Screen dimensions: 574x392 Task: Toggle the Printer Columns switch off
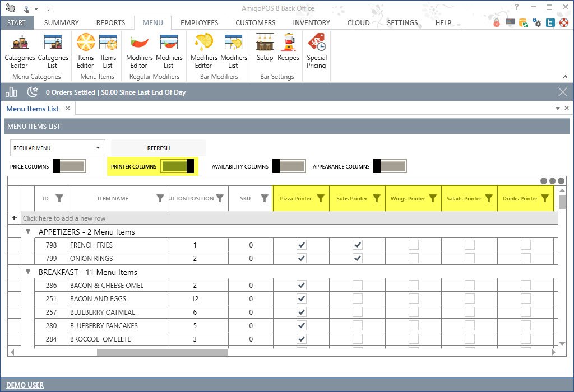pos(177,166)
